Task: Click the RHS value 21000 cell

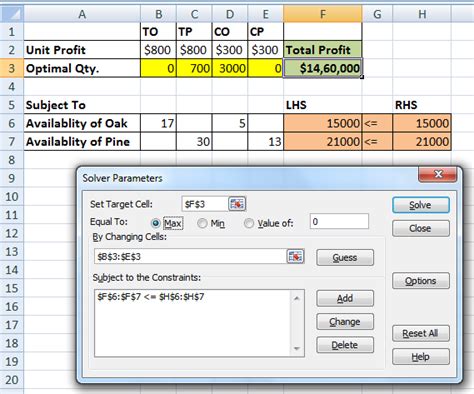Action: click(422, 142)
